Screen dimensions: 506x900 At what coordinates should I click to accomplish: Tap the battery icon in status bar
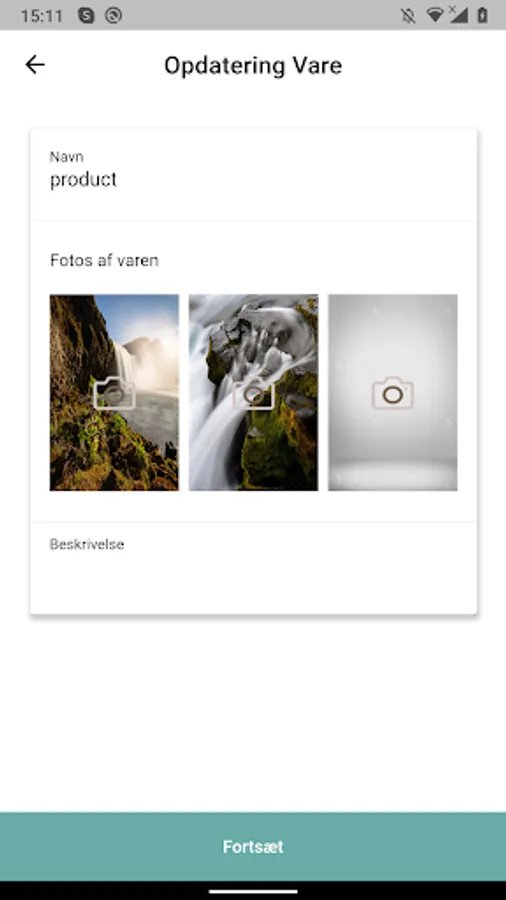tap(482, 15)
